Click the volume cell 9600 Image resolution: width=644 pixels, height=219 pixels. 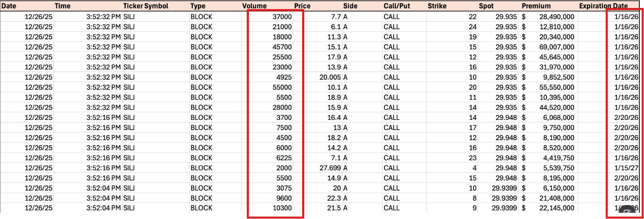coord(284,198)
